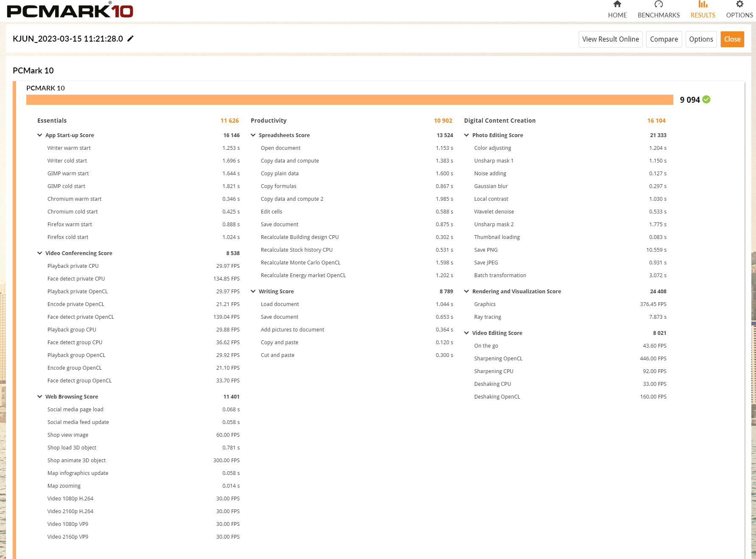Close the result view
This screenshot has width=756, height=559.
click(x=732, y=39)
